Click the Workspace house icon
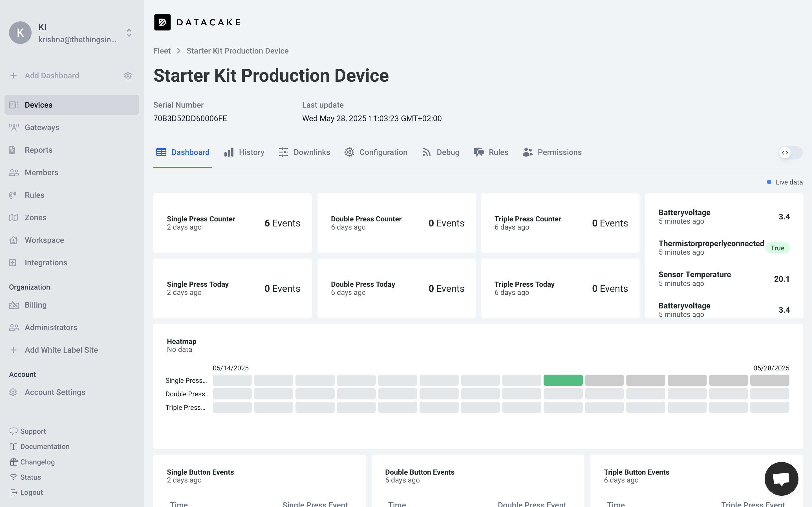Screen dimensions: 812x507 pyautogui.click(x=14, y=240)
